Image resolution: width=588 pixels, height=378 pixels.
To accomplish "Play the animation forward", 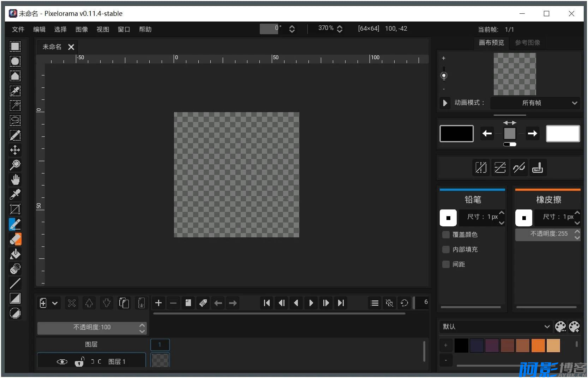I will [311, 303].
